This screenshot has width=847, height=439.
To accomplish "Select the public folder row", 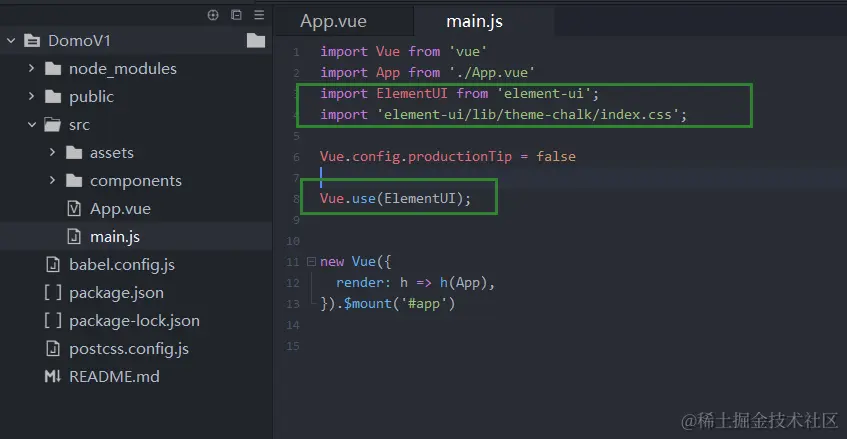I will 136,97.
